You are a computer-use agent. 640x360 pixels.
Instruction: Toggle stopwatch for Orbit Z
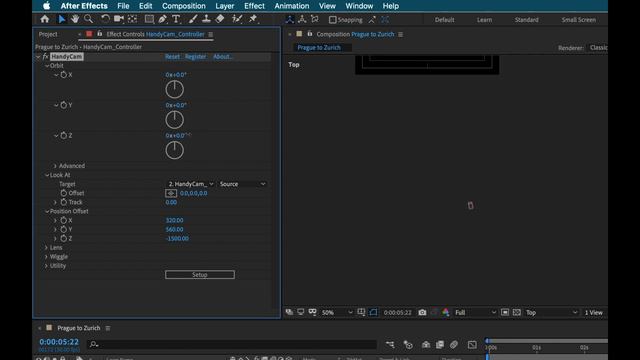click(x=64, y=135)
